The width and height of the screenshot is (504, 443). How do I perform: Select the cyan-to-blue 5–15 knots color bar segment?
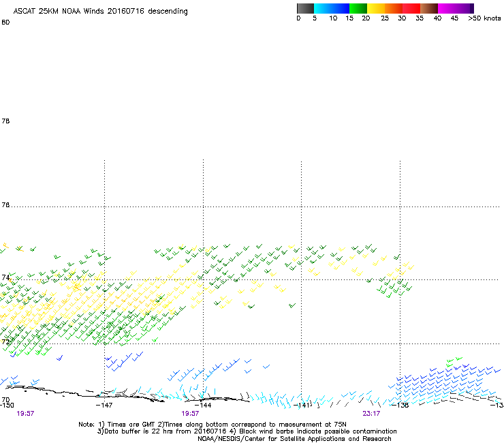[x=332, y=8]
